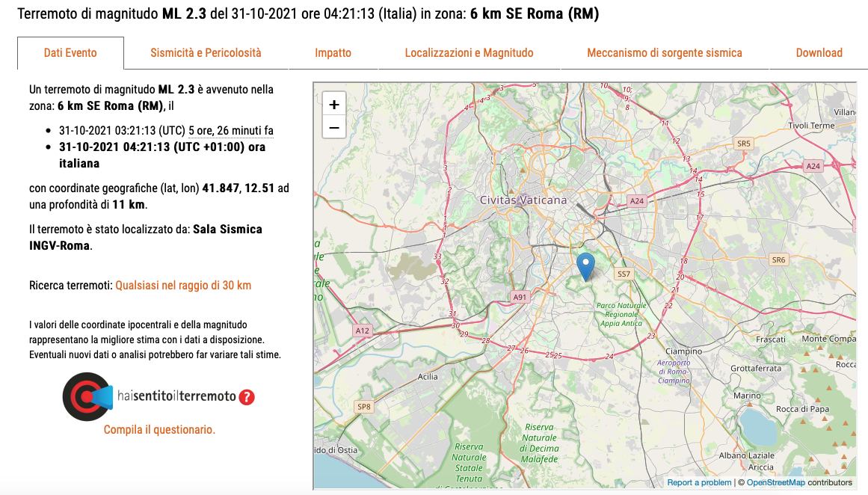The width and height of the screenshot is (868, 495).
Task: Click the Acilia label on map
Action: [x=428, y=377]
